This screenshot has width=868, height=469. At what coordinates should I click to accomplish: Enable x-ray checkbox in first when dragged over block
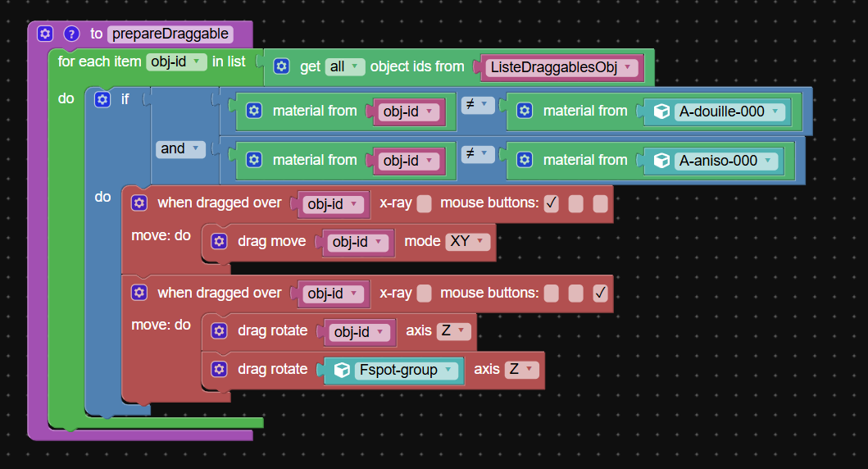click(x=424, y=203)
